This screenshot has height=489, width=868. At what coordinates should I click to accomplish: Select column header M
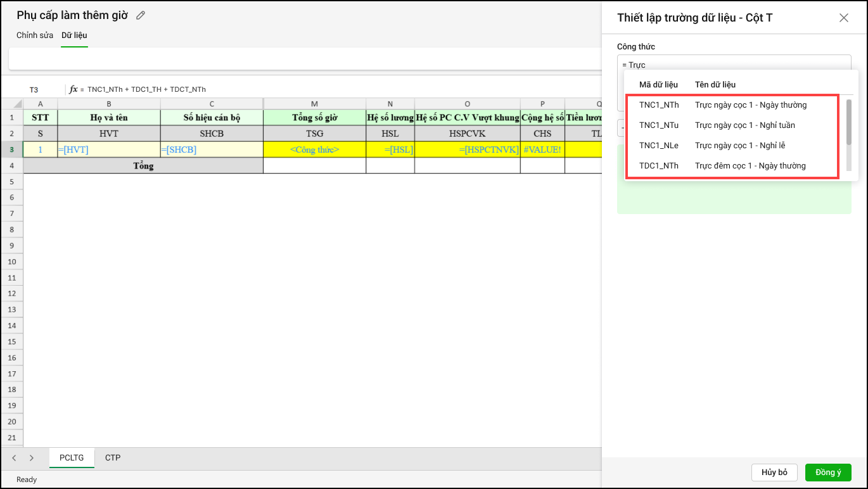point(314,104)
